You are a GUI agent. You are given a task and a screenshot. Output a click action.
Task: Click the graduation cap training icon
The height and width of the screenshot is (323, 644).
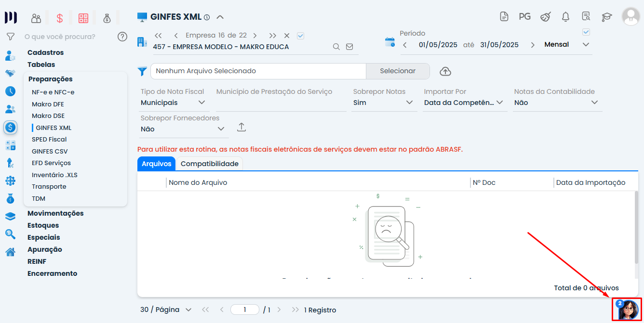607,16
